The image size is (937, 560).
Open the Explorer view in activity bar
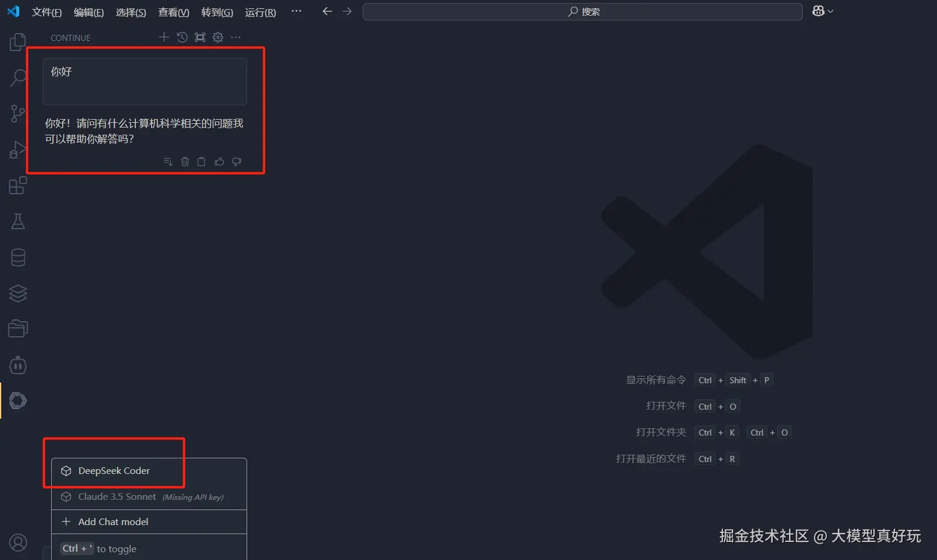18,42
